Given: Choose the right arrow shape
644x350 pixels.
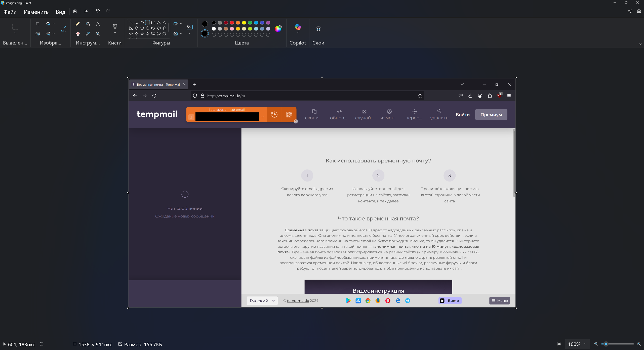Looking at the screenshot, I should coord(153,28).
